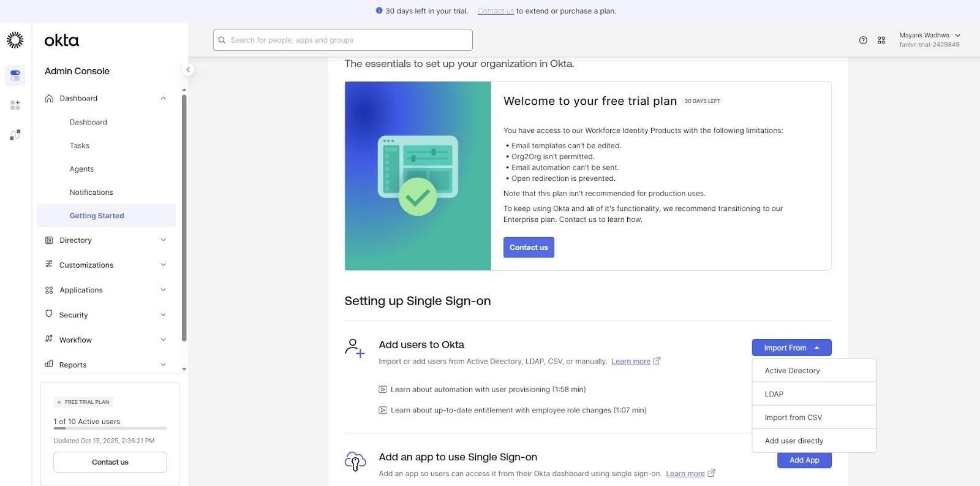Click the Okta sunburst logo icon

(15, 40)
